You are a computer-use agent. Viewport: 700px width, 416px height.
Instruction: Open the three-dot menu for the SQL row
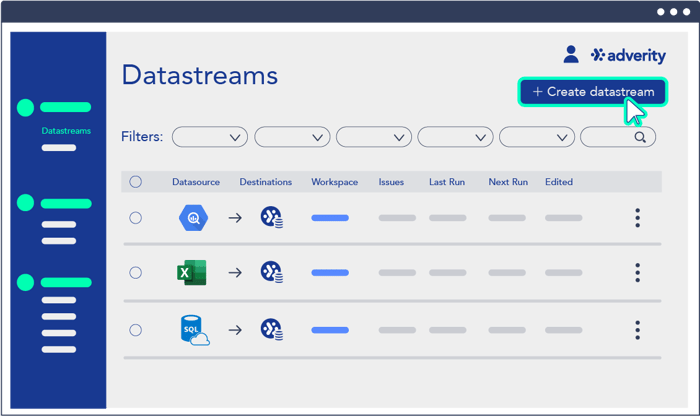coord(638,330)
